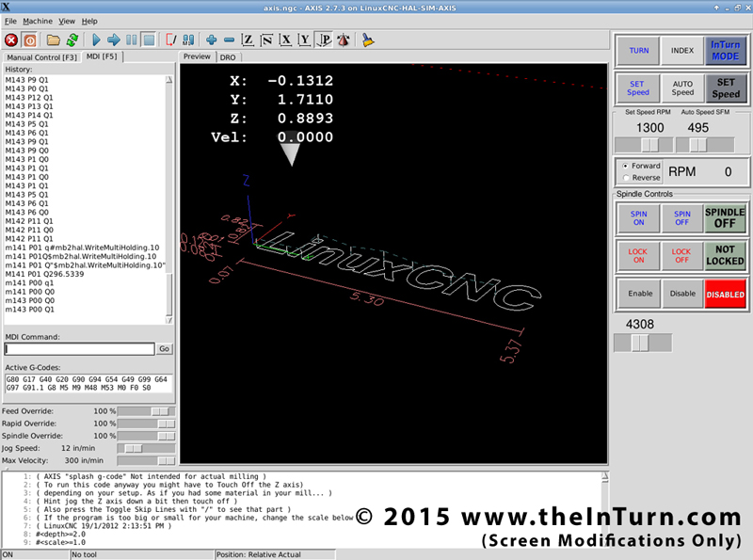
Task: Start the spindle with SPIN ON
Action: 638,218
